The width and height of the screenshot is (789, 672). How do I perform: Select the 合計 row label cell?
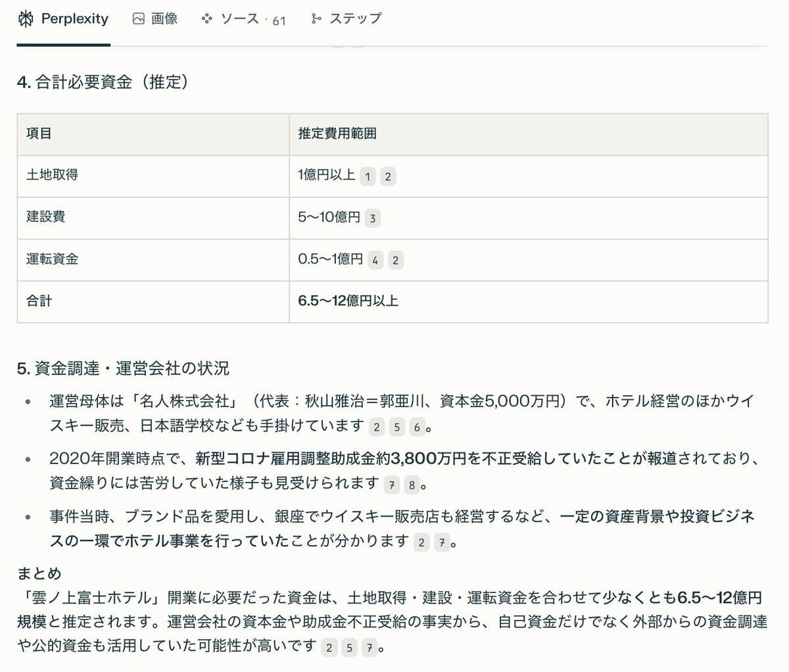coord(153,302)
